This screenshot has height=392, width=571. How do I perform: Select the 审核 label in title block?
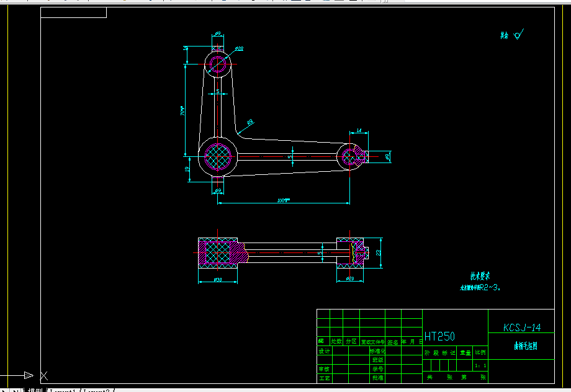pos(324,369)
